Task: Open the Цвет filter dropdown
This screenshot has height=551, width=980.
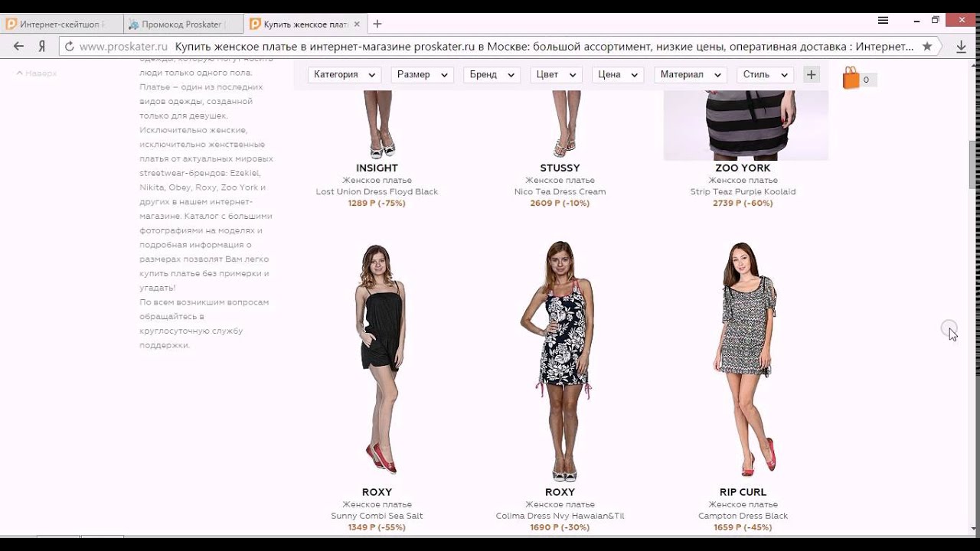Action: [556, 74]
